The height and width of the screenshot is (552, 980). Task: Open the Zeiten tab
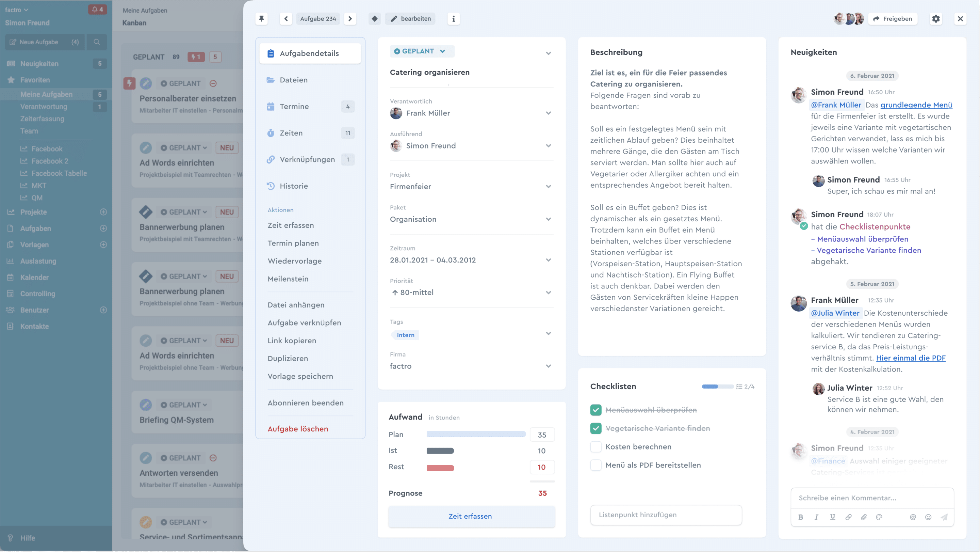tap(310, 133)
